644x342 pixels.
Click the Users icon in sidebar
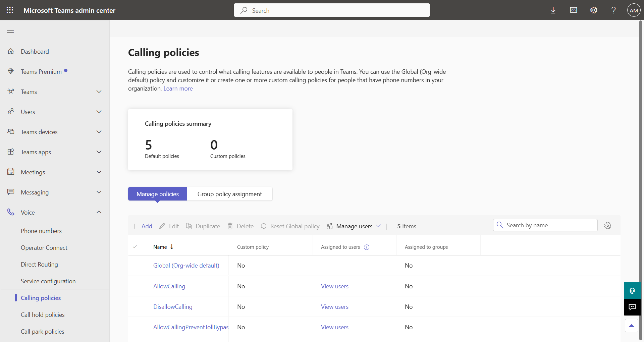(x=11, y=111)
